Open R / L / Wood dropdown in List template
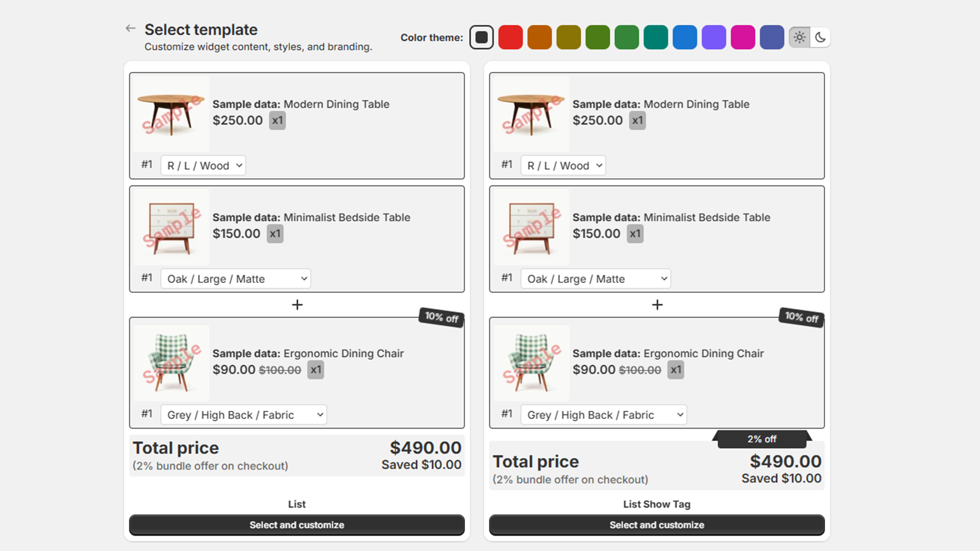 203,165
